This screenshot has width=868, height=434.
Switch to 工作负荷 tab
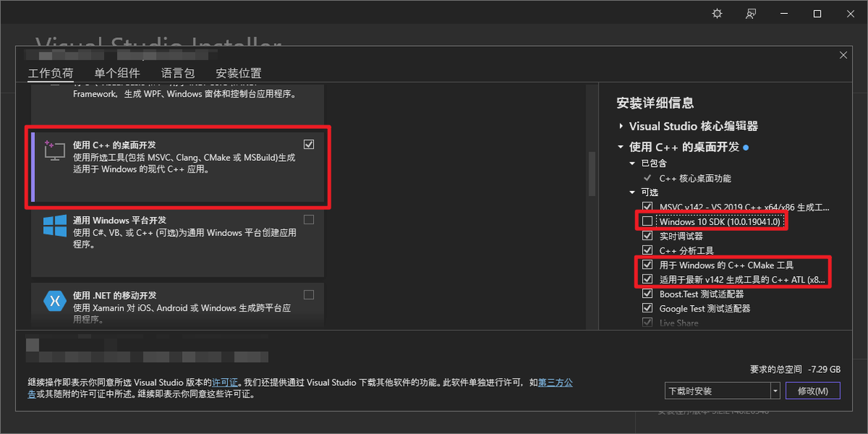click(x=50, y=73)
